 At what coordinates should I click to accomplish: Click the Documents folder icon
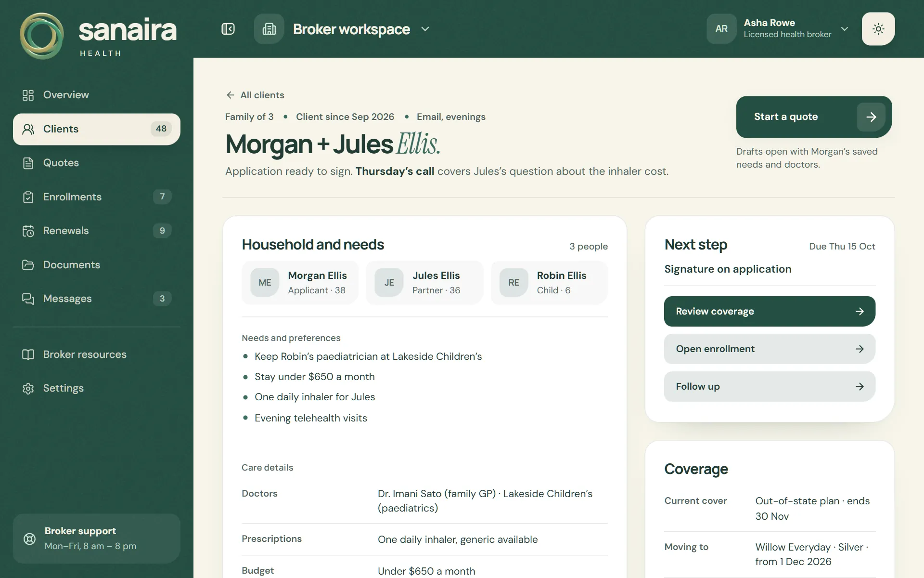[28, 265]
